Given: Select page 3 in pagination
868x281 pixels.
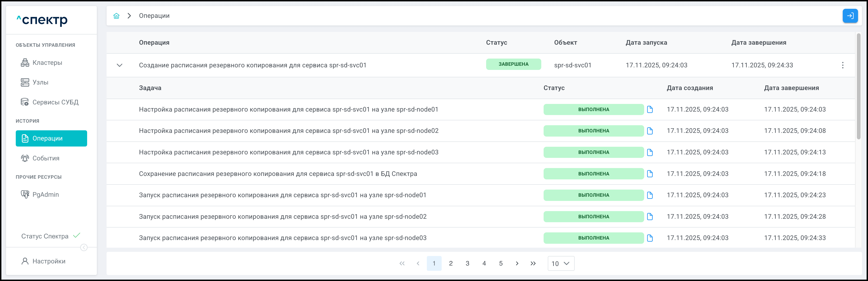Looking at the screenshot, I should (x=467, y=263).
